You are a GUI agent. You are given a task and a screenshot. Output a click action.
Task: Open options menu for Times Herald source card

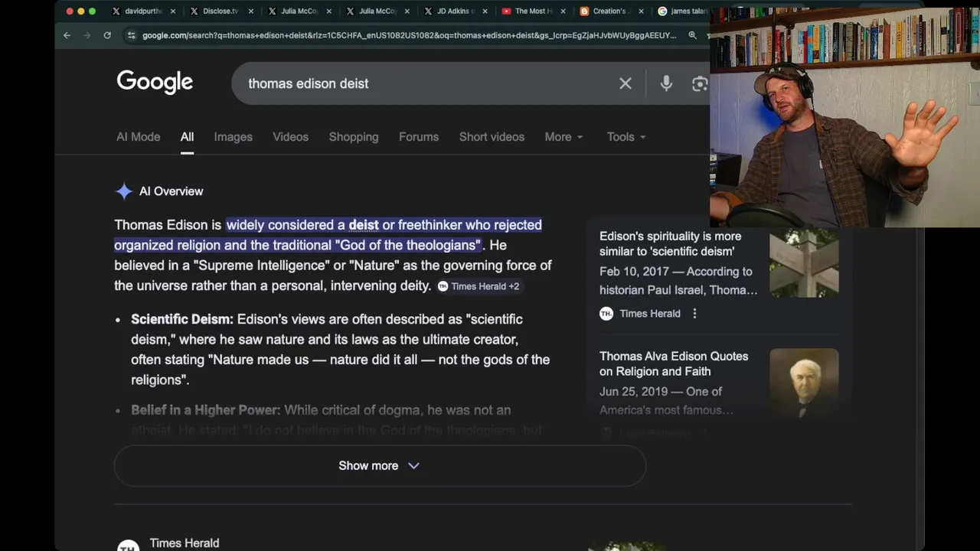[x=694, y=313]
